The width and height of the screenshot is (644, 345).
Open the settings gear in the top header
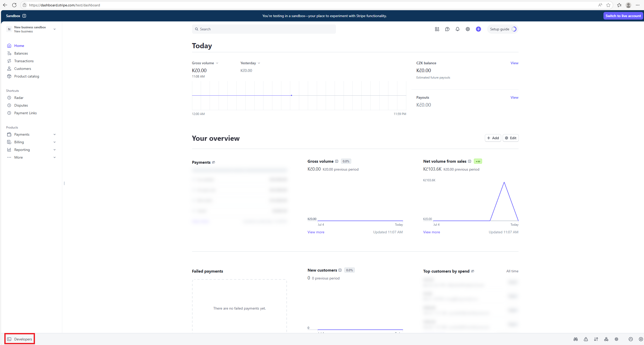[x=468, y=29]
